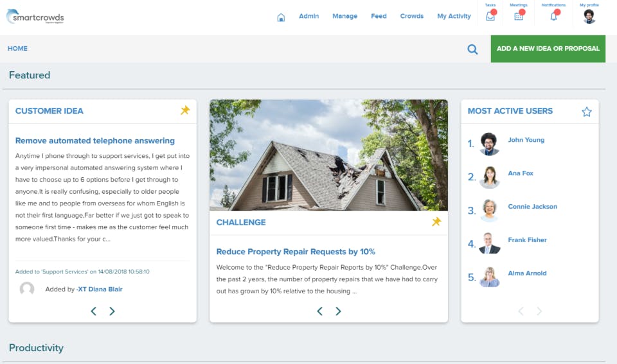Click previous arrow in Most Active Users
The height and width of the screenshot is (364, 617).
(x=521, y=311)
